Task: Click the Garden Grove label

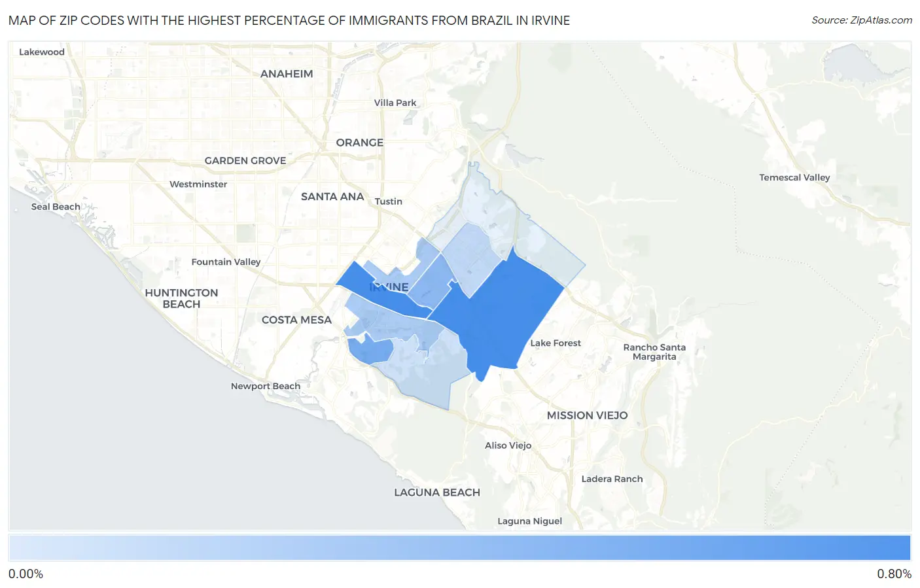Action: tap(245, 161)
